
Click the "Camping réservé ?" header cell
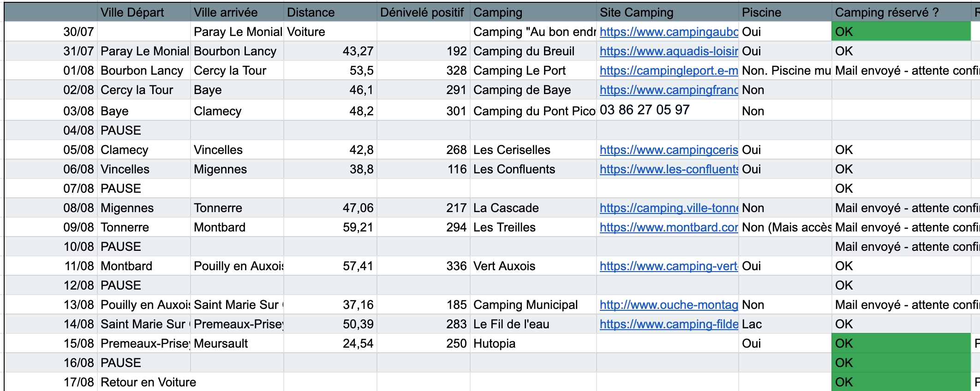click(901, 12)
